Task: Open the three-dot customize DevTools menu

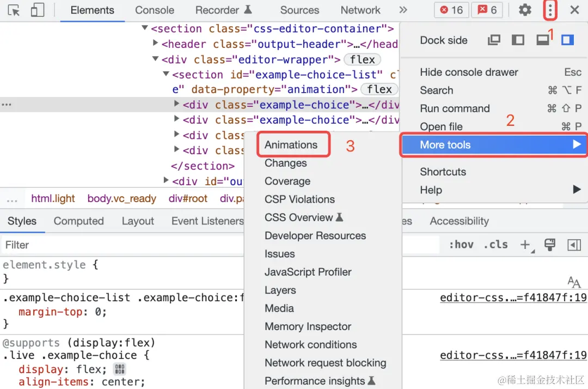Action: point(550,10)
